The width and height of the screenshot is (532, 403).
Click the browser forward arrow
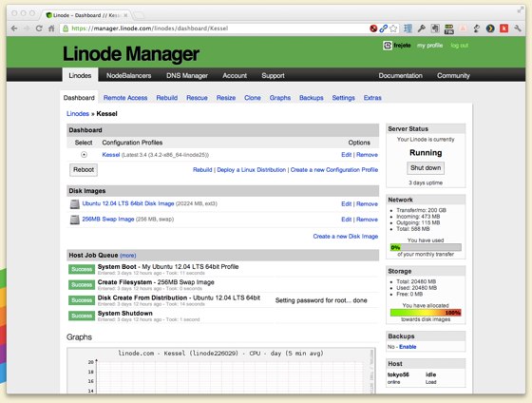tap(27, 29)
